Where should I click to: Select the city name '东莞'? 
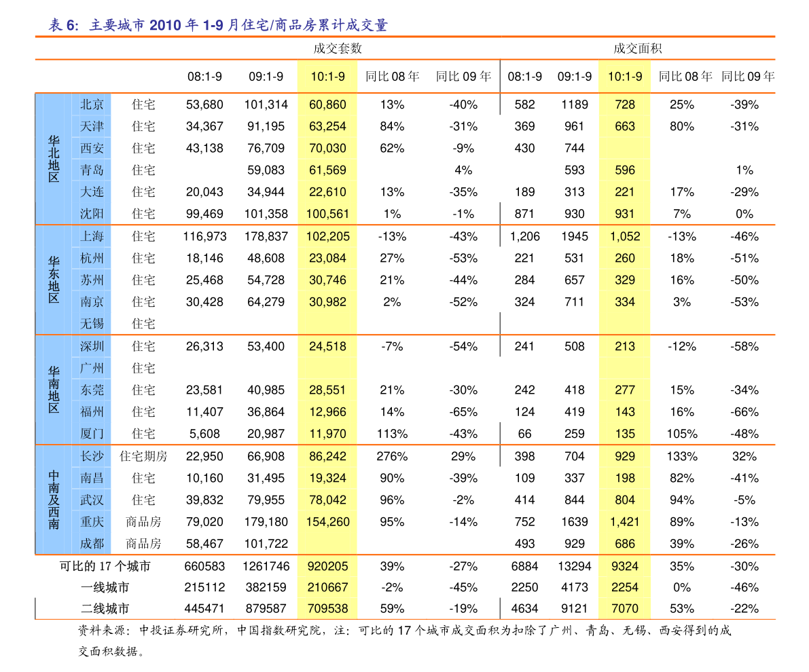(x=92, y=390)
